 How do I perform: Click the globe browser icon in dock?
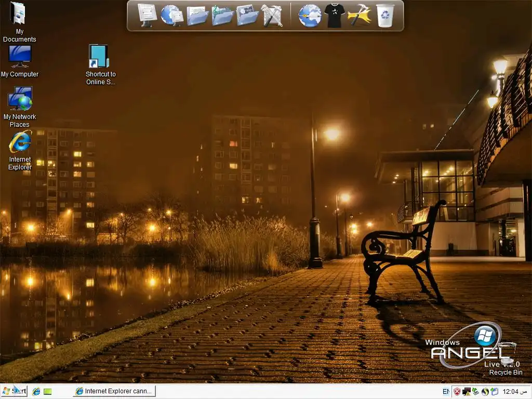click(310, 16)
